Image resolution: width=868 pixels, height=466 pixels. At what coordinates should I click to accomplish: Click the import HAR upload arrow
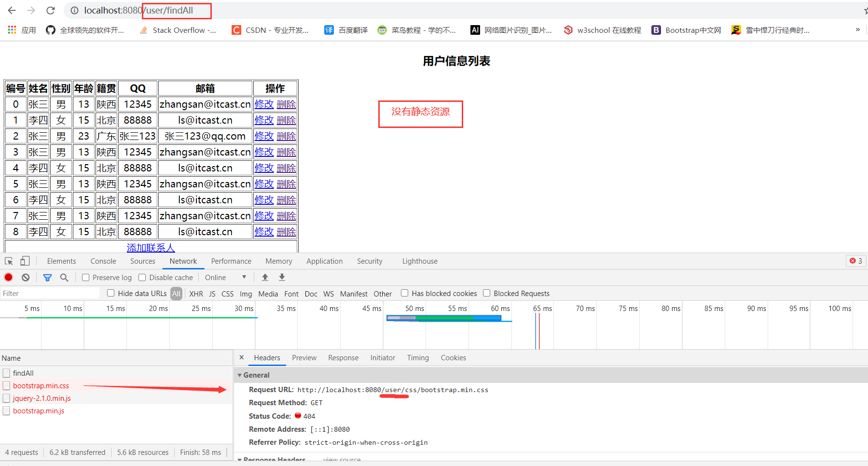tap(265, 277)
